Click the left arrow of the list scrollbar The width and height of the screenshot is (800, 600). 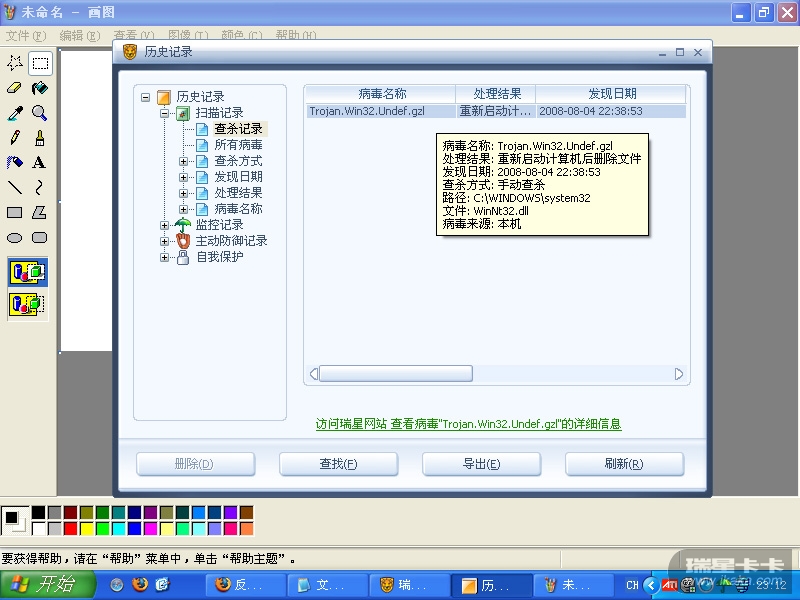pos(314,374)
